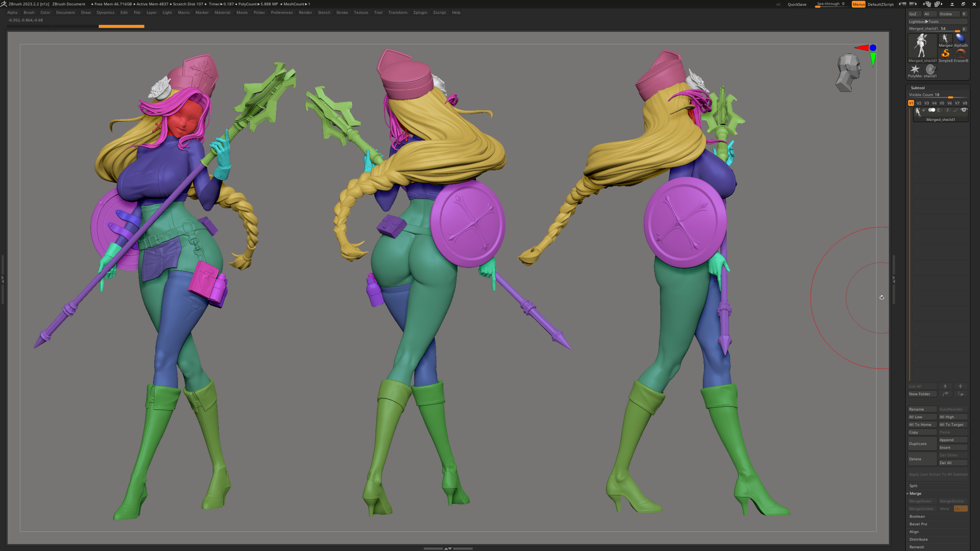Screen dimensions: 980x551
Task: Toggle the Merged_sheild1 subtool eye visibility
Action: [x=964, y=110]
